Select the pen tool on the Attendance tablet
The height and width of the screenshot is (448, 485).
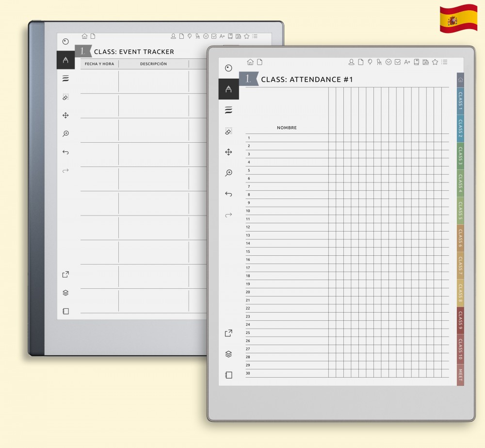[228, 89]
